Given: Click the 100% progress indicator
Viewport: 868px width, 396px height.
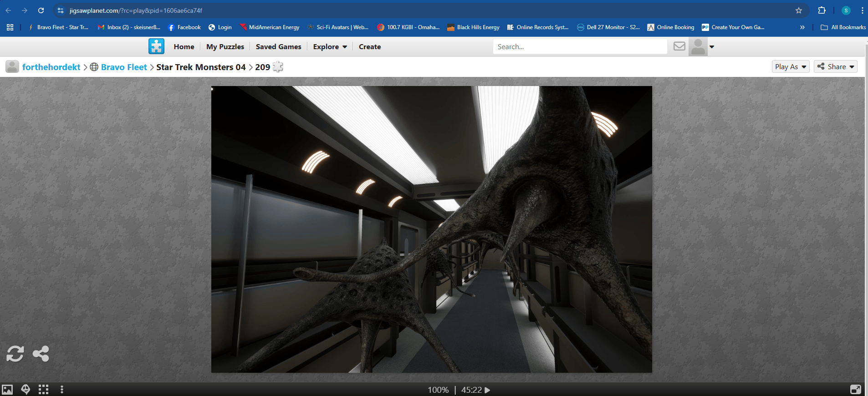Looking at the screenshot, I should [x=438, y=390].
